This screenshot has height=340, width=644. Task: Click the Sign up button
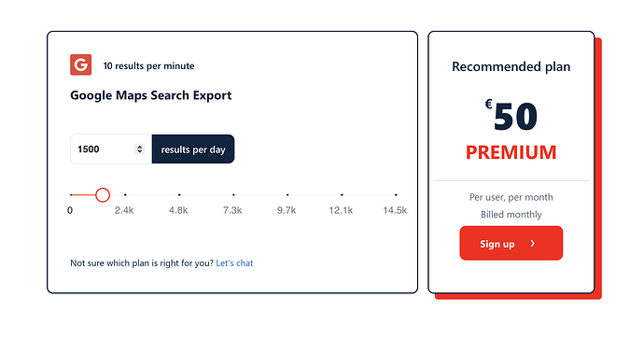511,243
